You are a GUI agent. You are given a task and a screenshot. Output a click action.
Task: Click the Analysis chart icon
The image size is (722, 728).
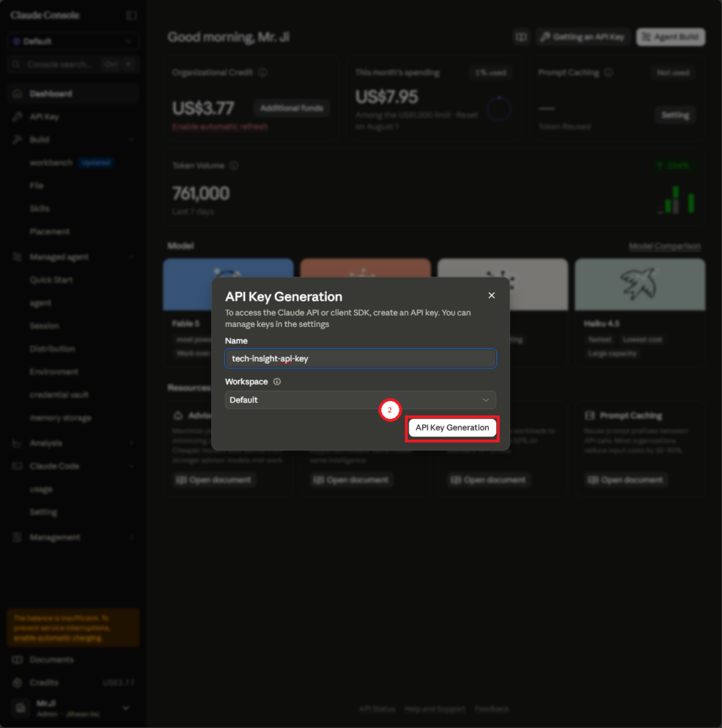pos(17,443)
